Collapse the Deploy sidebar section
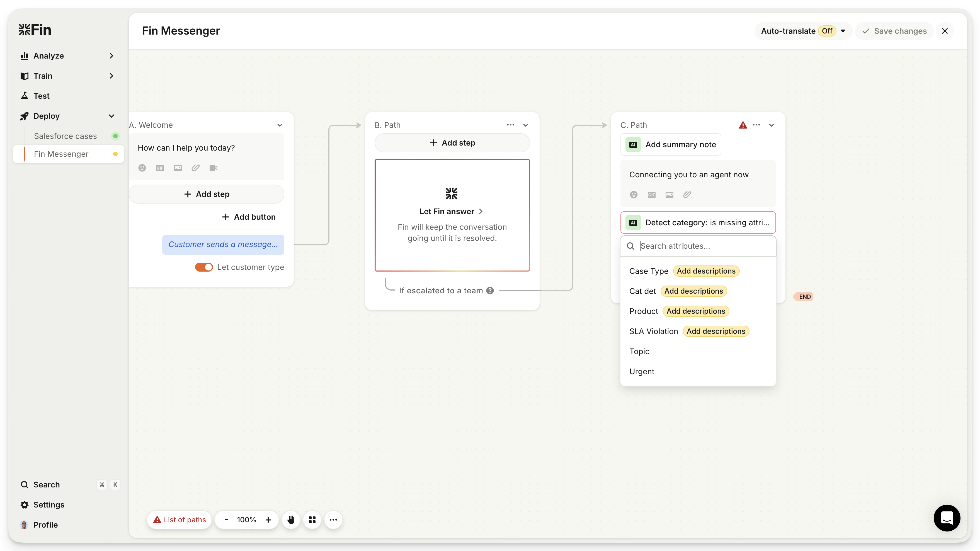The width and height of the screenshot is (980, 551). point(111,116)
